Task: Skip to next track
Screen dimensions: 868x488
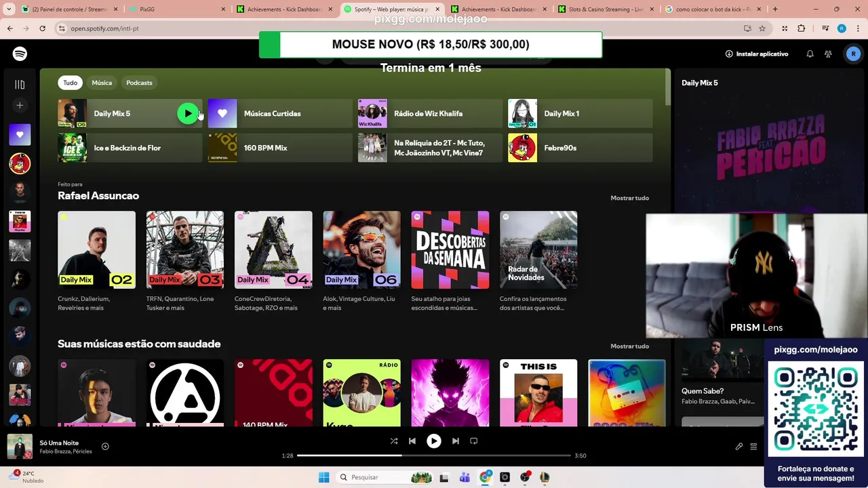Action: 456,441
